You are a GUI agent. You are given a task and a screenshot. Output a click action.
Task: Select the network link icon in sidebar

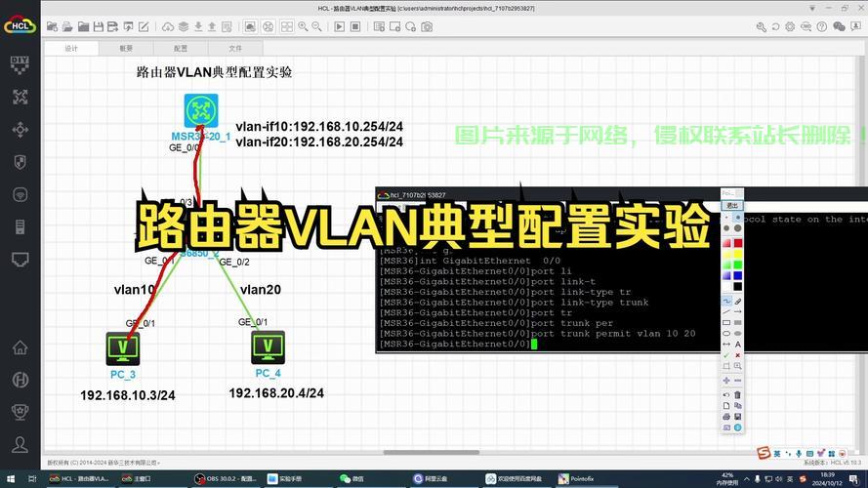pos(20,260)
